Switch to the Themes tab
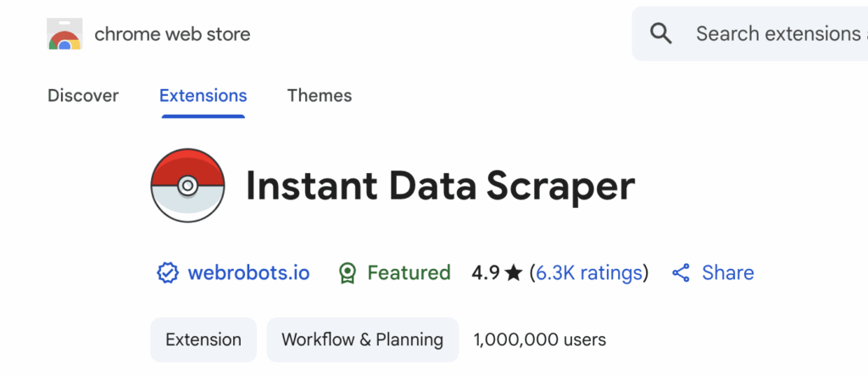The image size is (868, 376). tap(319, 96)
